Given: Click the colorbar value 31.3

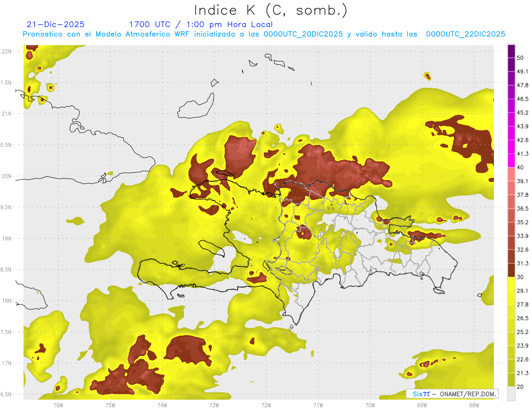Looking at the screenshot, I should click(x=522, y=263).
